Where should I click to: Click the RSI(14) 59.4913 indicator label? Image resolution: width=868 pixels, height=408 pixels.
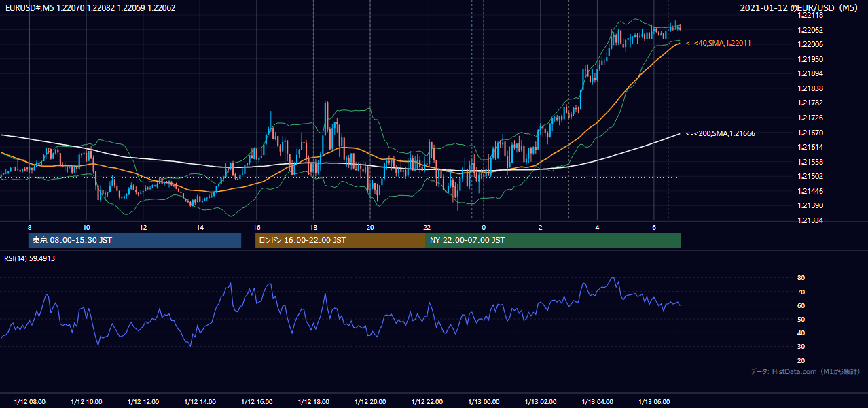[30, 258]
